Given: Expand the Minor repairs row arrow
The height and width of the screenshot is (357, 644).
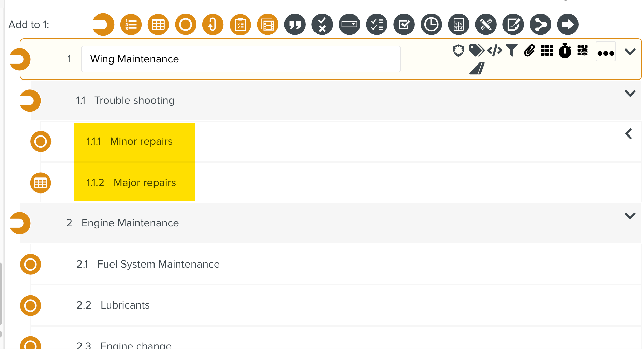Looking at the screenshot, I should click(629, 134).
